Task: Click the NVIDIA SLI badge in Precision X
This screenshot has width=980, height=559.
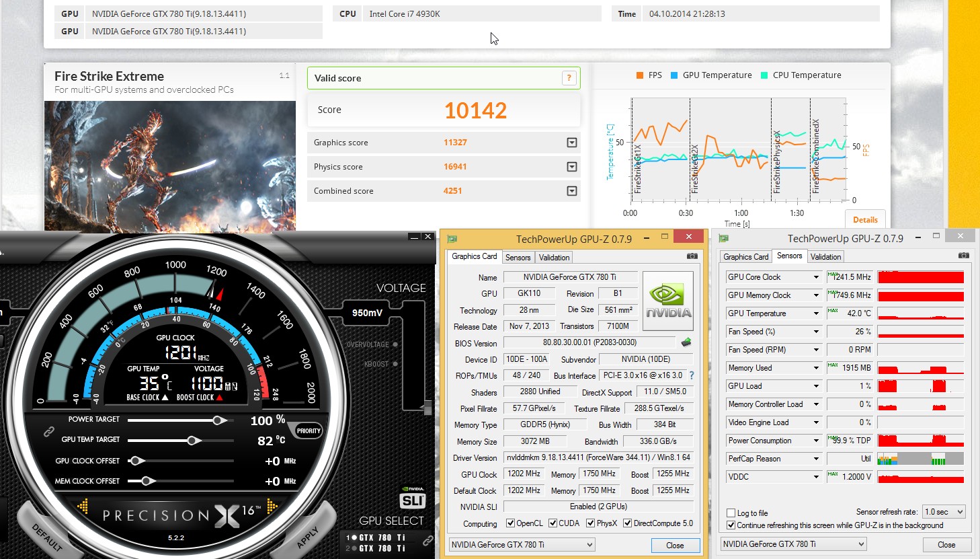Action: 413,498
